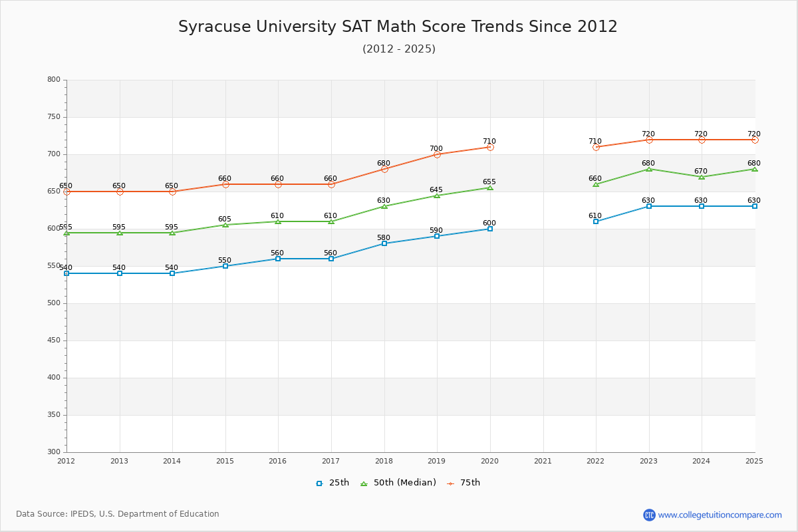The width and height of the screenshot is (798, 532).
Task: Click the 2023 25th percentile marker (630)
Action: tap(649, 206)
